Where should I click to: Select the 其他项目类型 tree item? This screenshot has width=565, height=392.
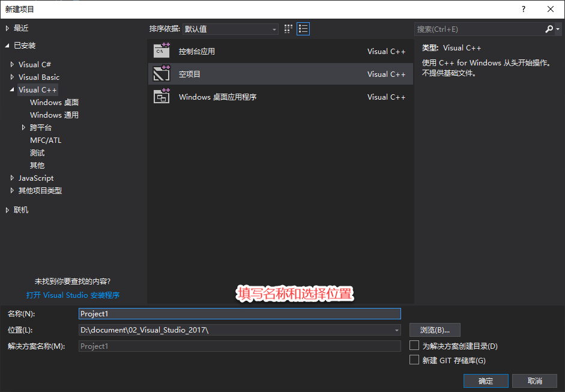pos(40,190)
